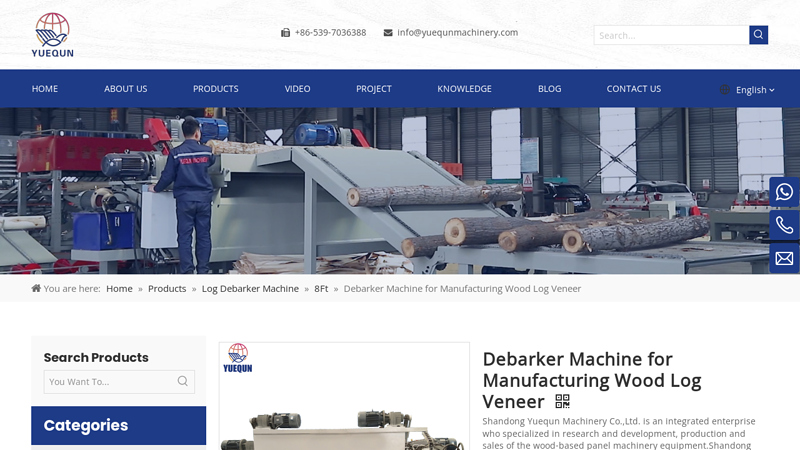Click the phone number +86-539-7036388
The width and height of the screenshot is (800, 450).
pyautogui.click(x=331, y=33)
